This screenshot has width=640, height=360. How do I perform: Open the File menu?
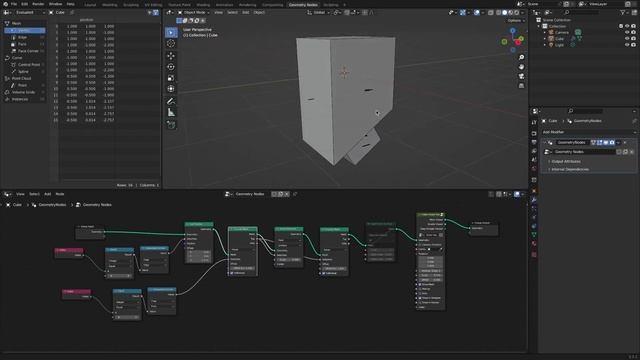[x=13, y=4]
